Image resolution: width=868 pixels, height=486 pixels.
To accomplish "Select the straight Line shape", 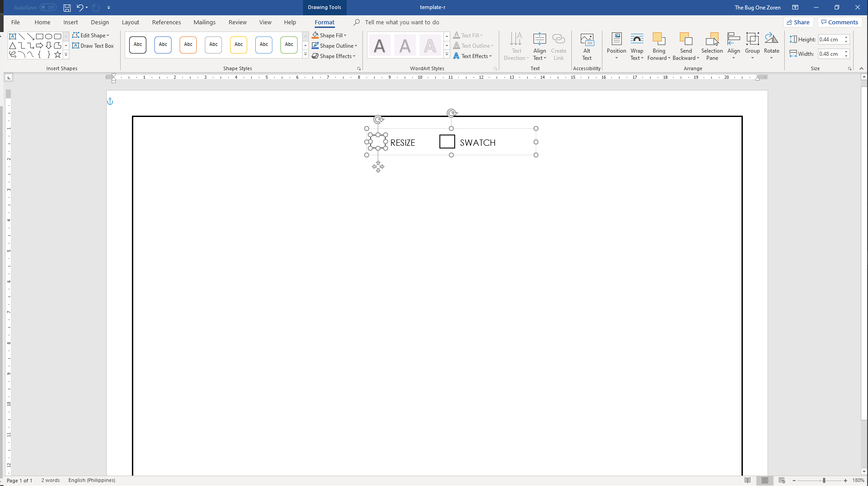I will click(x=22, y=36).
